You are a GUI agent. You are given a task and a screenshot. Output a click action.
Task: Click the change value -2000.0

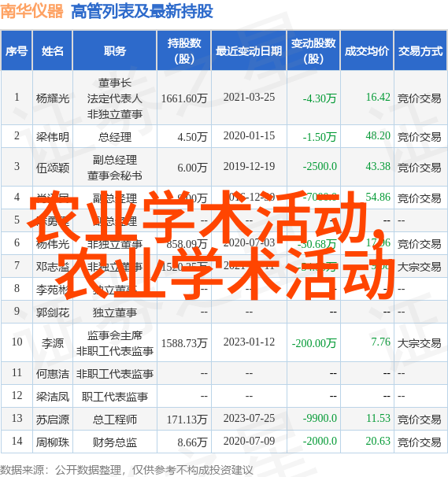pyautogui.click(x=320, y=442)
